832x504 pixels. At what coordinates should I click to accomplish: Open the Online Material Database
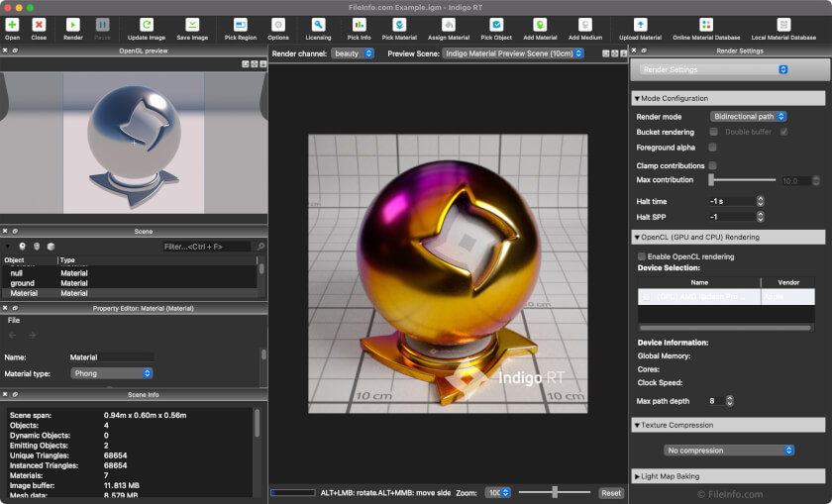click(705, 25)
